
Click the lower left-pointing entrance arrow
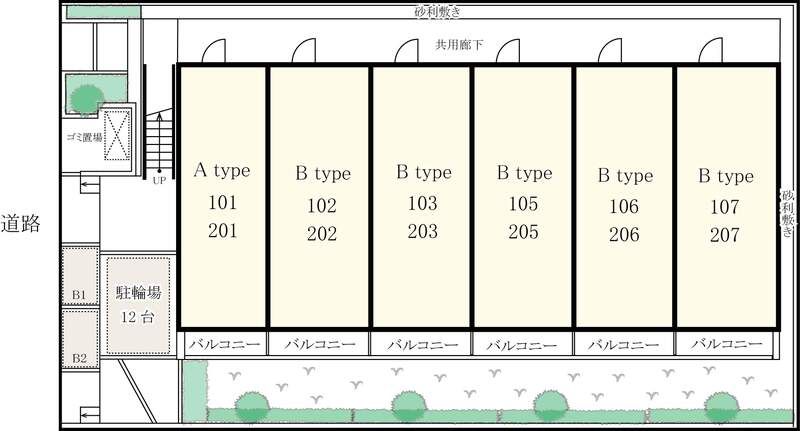[90, 416]
